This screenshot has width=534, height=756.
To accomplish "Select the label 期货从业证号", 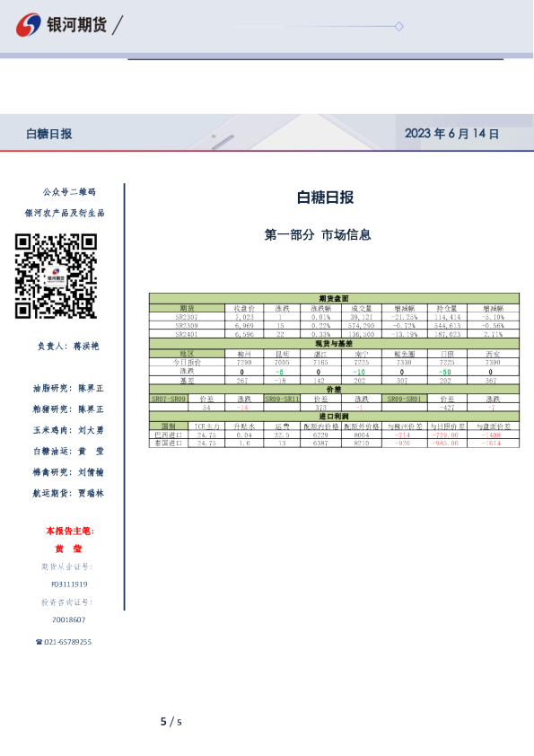I will (67, 567).
